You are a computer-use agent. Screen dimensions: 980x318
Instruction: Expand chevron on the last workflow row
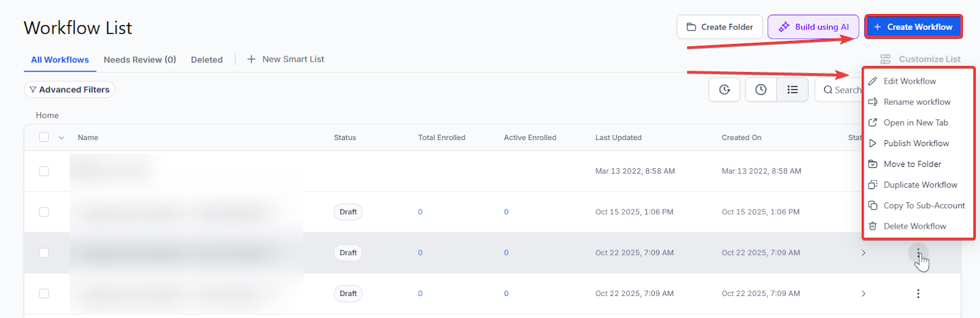(x=864, y=294)
